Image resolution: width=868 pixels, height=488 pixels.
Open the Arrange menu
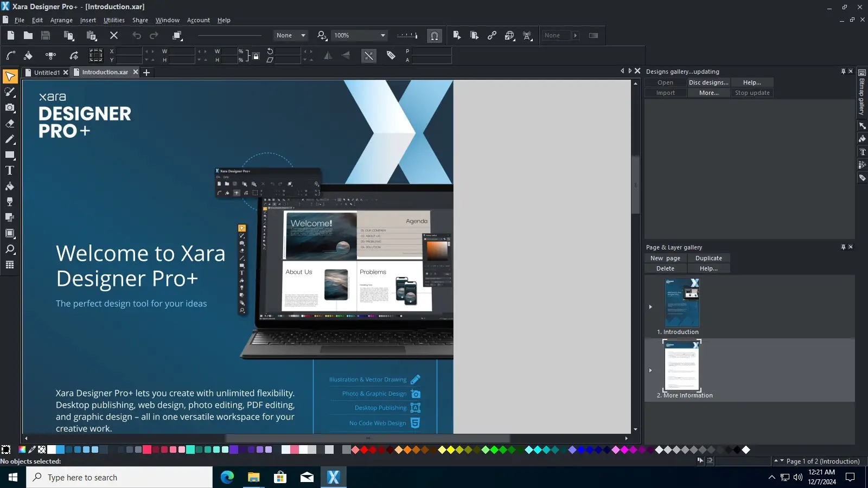[x=61, y=20]
